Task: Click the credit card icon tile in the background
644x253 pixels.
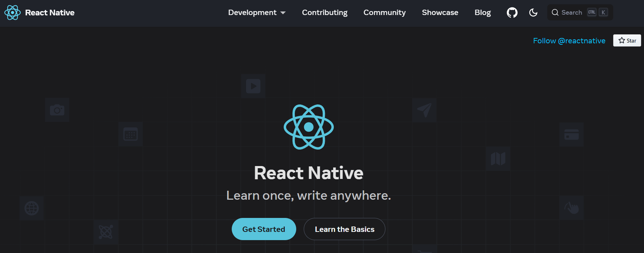Action: point(571,134)
